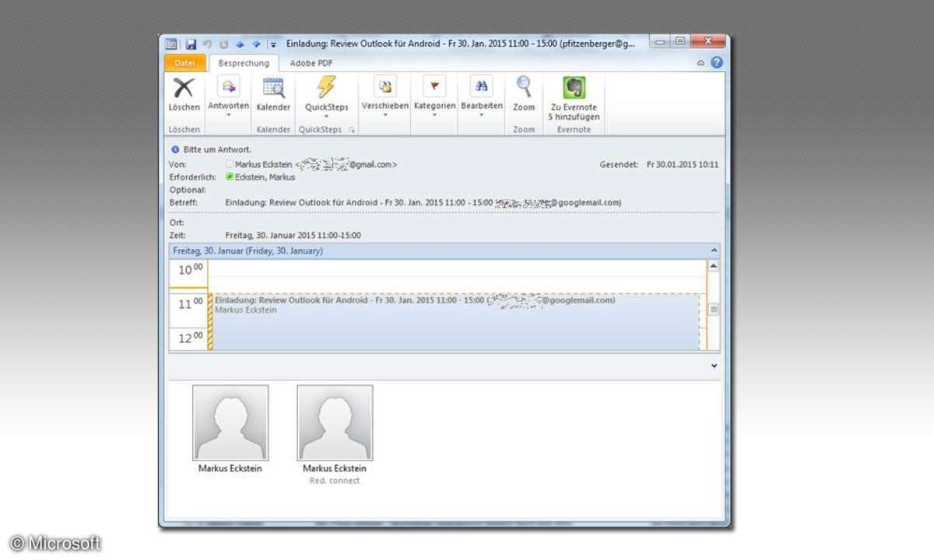Open Help with the blue question mark
Screen dimensions: 934x560
point(716,62)
